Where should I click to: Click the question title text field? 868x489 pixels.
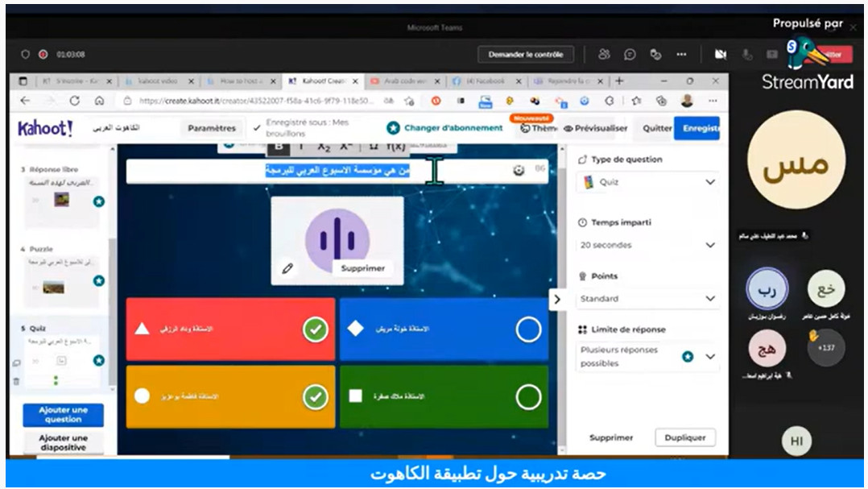coord(337,171)
